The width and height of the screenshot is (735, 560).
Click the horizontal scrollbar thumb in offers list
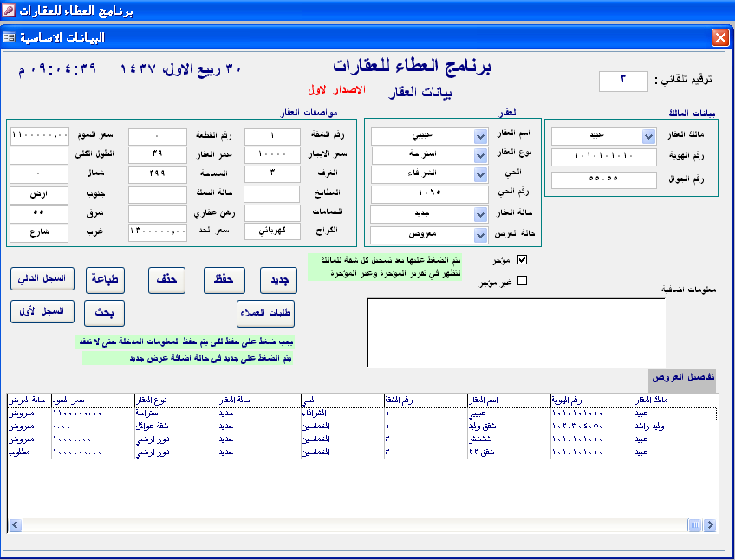(694, 524)
